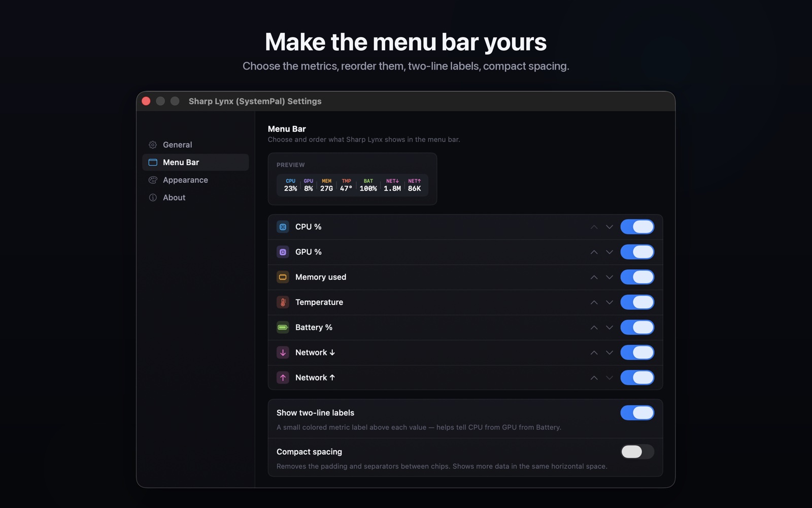
Task: Click the BAT 100% preview chip
Action: point(368,185)
